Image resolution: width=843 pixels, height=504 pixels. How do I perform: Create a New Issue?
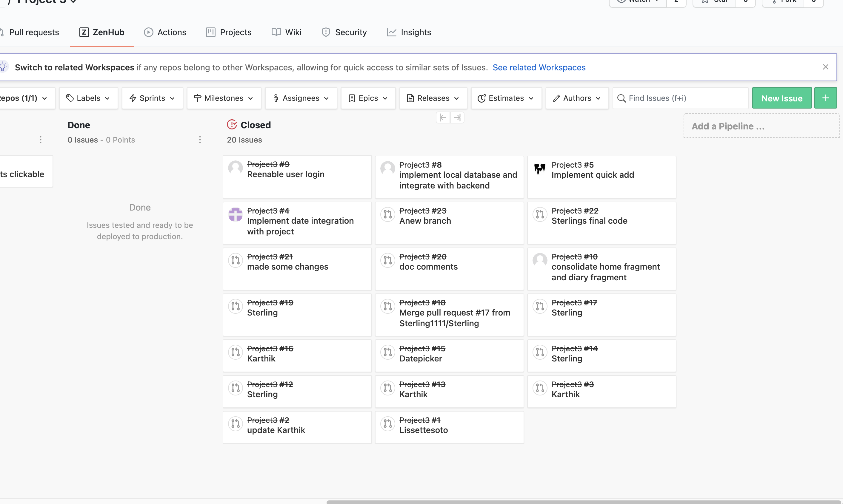(x=782, y=98)
